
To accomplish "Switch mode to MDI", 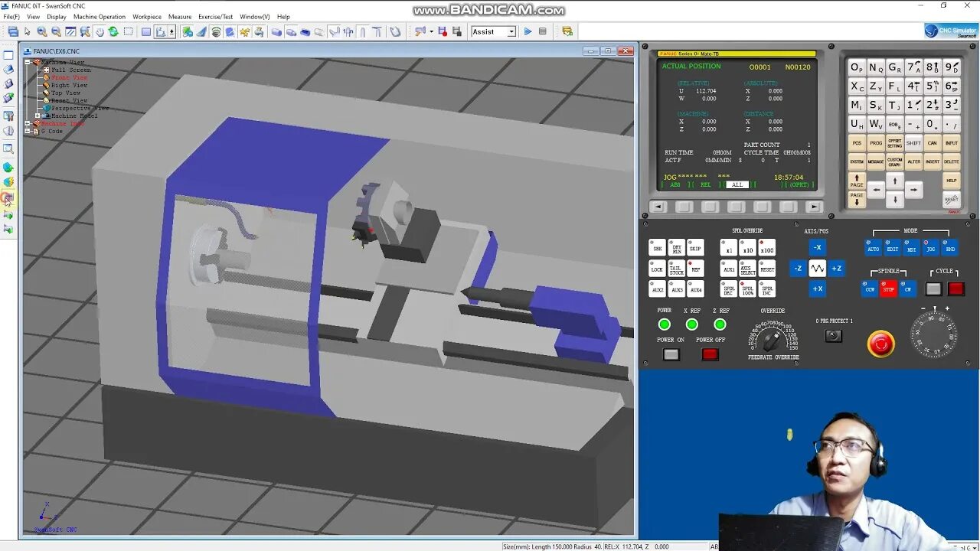I will (x=911, y=247).
